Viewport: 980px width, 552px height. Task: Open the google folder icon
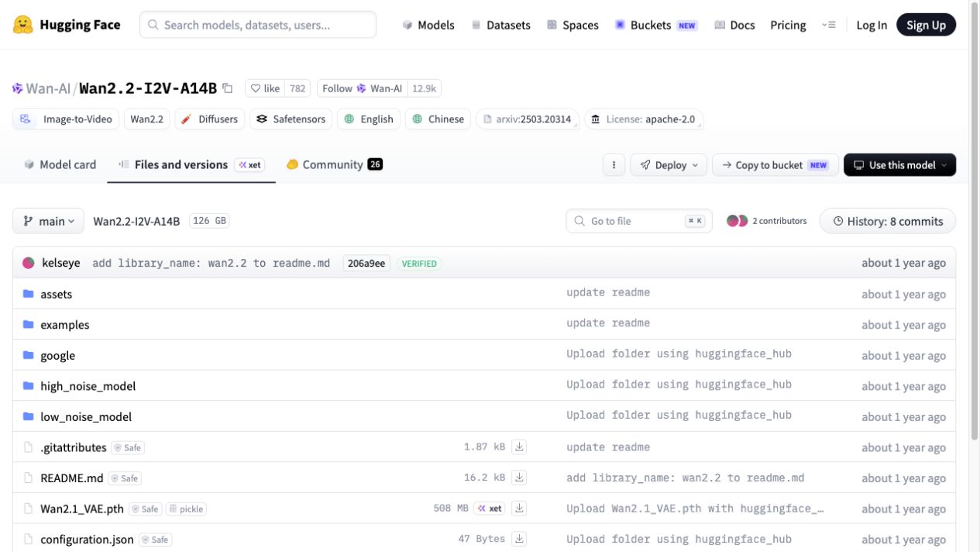29,355
